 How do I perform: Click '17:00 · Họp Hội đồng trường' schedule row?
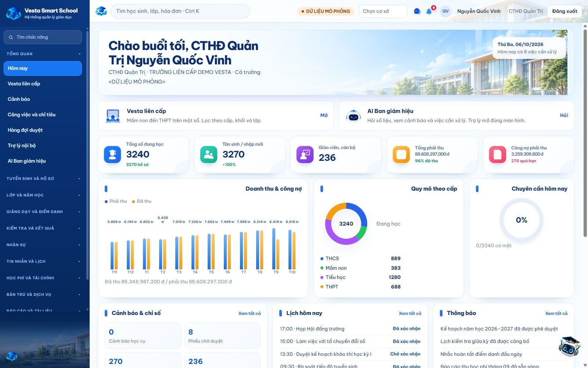point(350,329)
